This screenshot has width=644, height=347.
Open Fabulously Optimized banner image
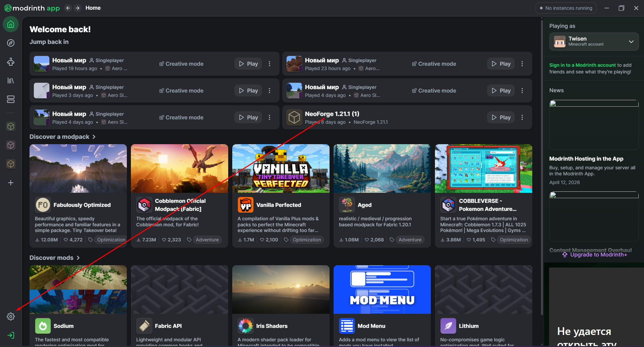[x=78, y=169]
